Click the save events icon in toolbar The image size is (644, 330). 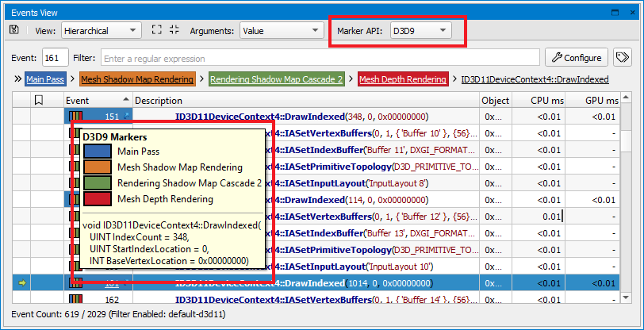14,31
